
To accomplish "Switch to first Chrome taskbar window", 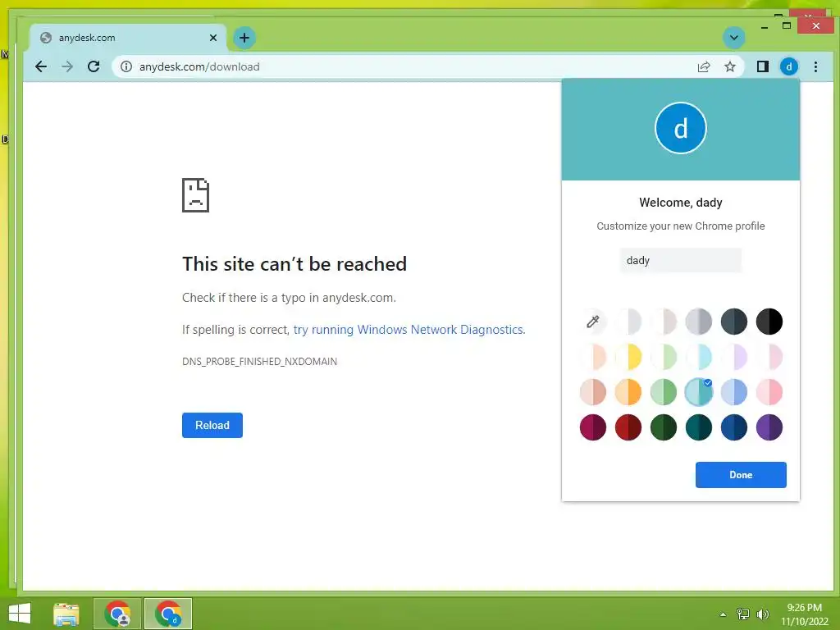I will click(x=117, y=614).
